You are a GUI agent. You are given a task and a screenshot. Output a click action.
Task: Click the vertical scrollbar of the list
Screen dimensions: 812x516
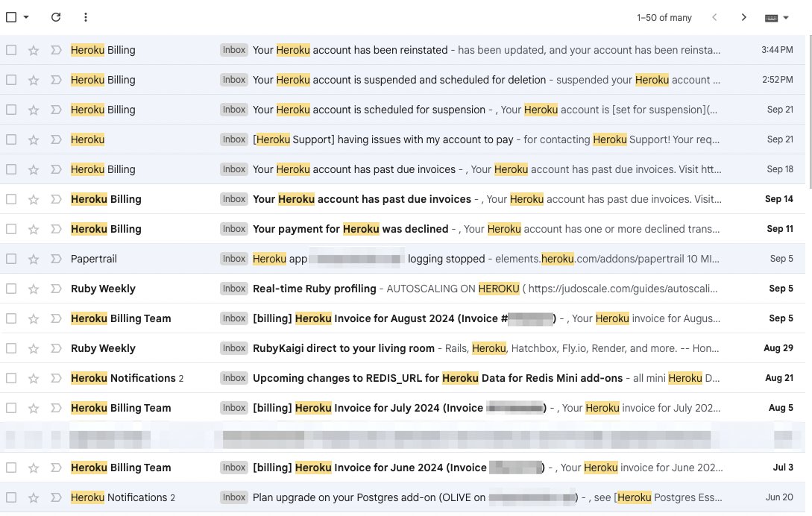pos(809,113)
